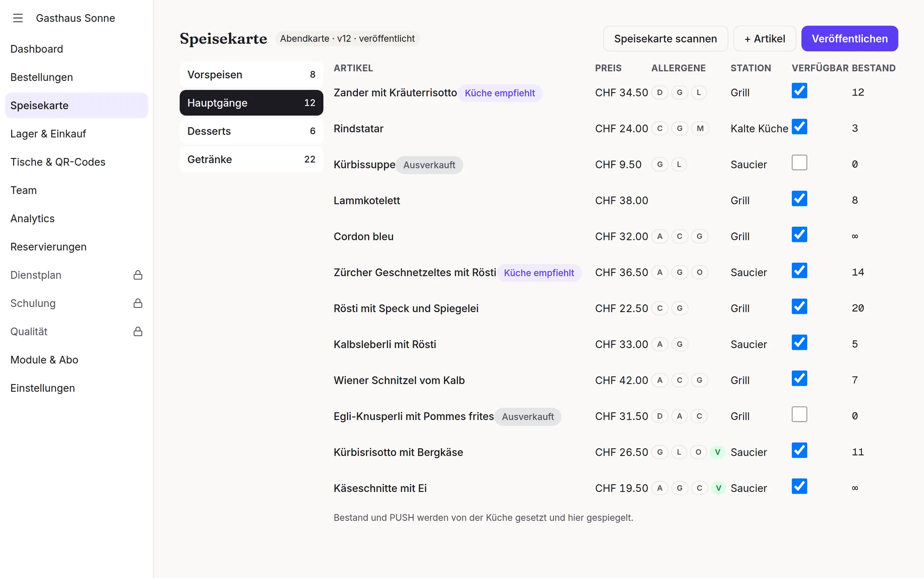Click the lock icon beside Dienstplan

(x=138, y=275)
